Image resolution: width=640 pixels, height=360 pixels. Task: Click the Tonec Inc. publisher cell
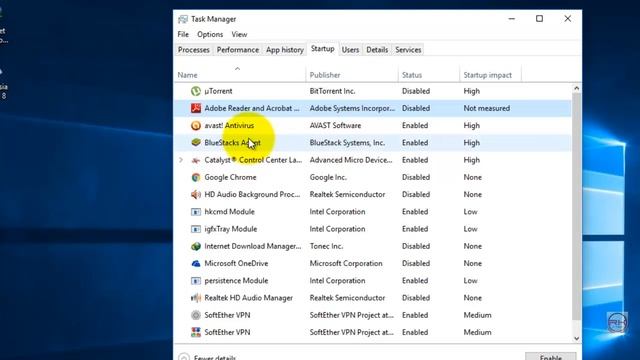coord(326,246)
